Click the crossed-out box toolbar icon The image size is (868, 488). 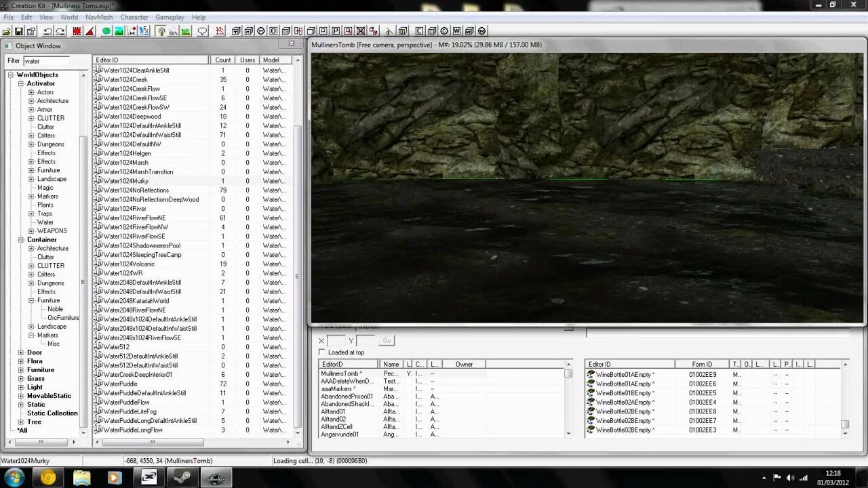[x=361, y=31]
